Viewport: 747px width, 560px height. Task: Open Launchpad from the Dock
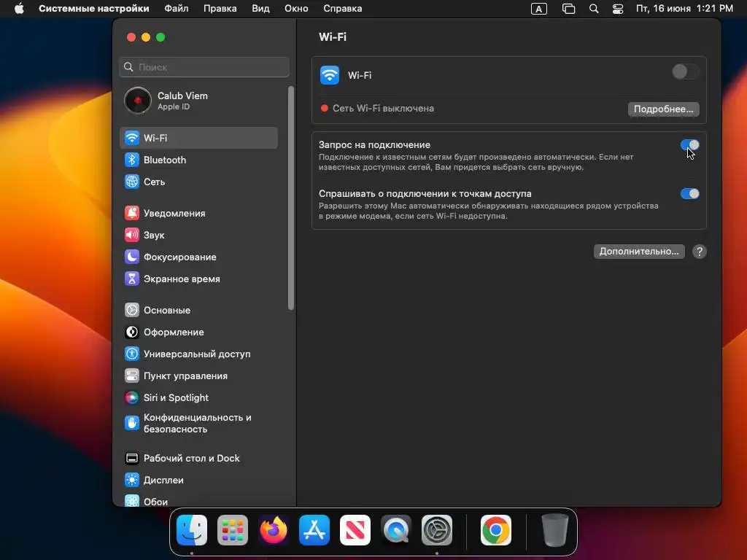coord(233,530)
